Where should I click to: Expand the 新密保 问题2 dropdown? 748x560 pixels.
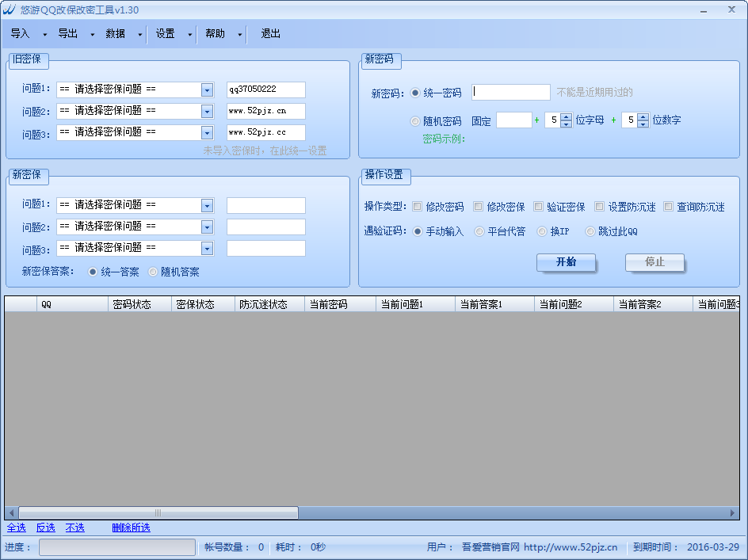tap(207, 227)
